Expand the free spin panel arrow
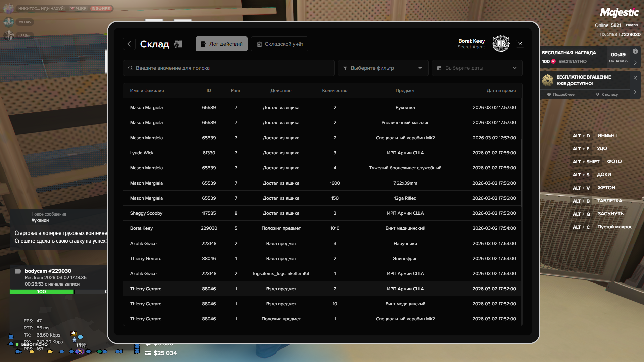644x362 pixels. (x=635, y=92)
